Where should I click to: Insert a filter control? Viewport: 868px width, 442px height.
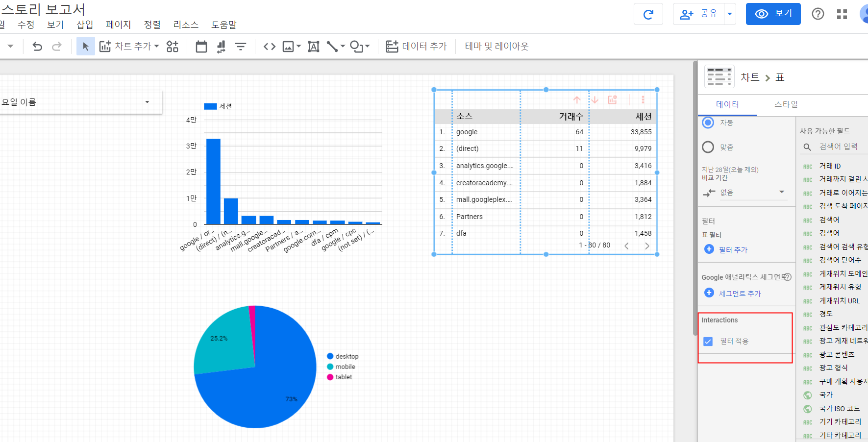241,47
